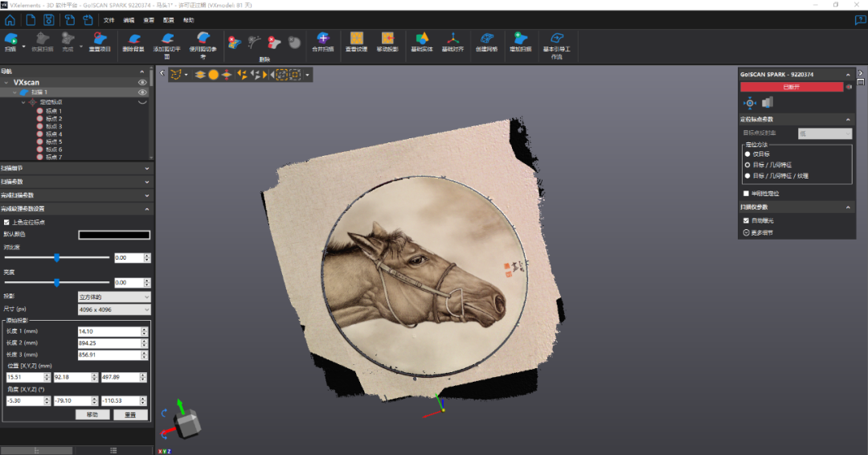This screenshot has height=455, width=868.
Task: Select 标点 3 in the tree
Action: 54,127
